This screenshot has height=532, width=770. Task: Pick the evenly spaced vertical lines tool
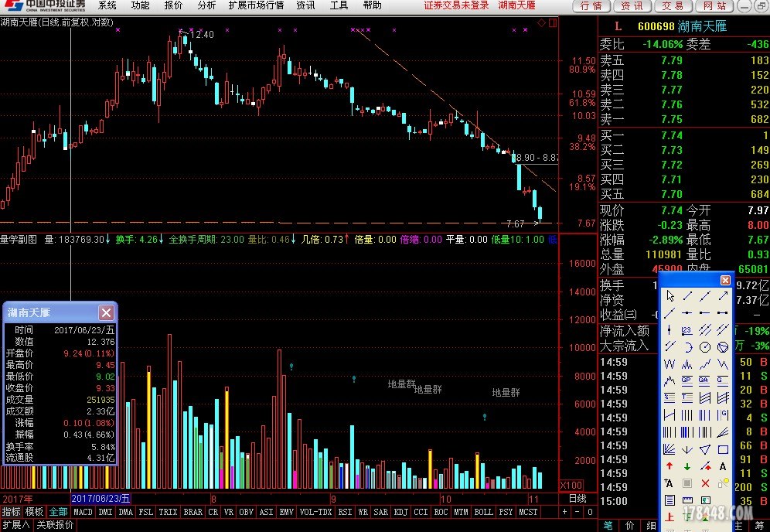687,415
